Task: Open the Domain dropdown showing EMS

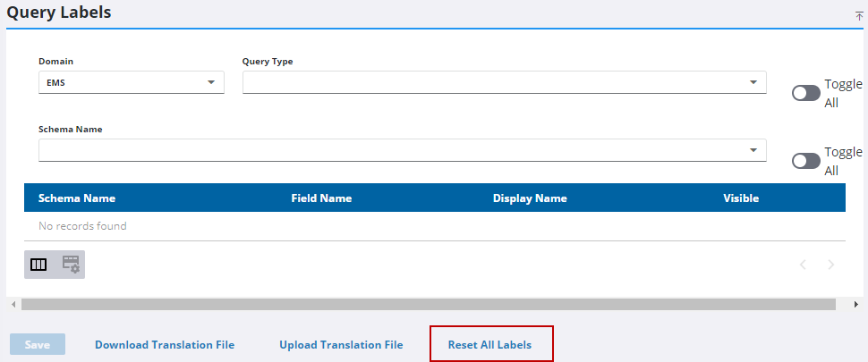Action: click(131, 82)
